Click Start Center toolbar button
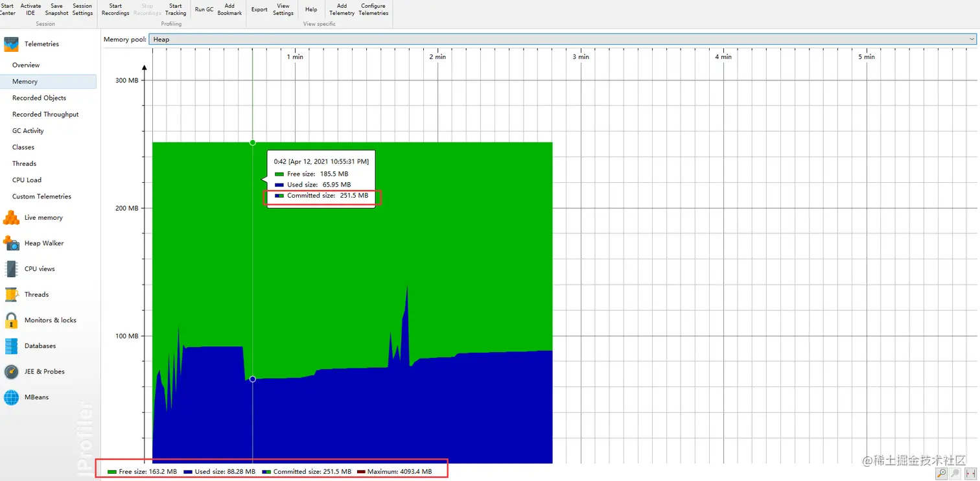The height and width of the screenshot is (481, 980). pyautogui.click(x=7, y=9)
